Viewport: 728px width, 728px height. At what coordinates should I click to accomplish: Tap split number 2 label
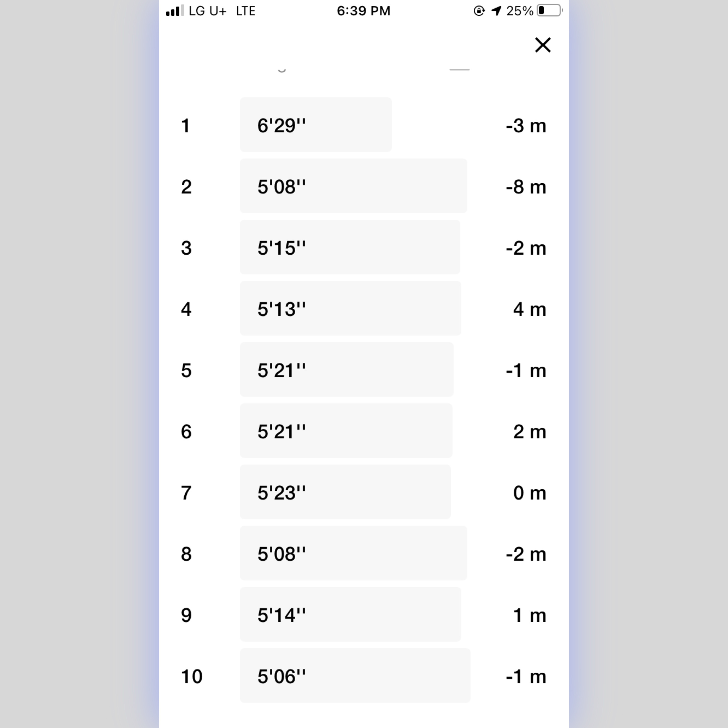click(x=186, y=187)
